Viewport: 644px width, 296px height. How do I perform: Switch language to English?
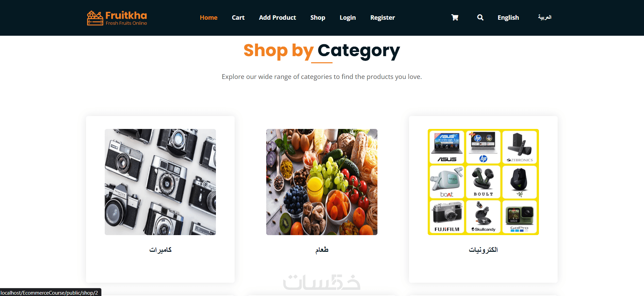pyautogui.click(x=508, y=18)
